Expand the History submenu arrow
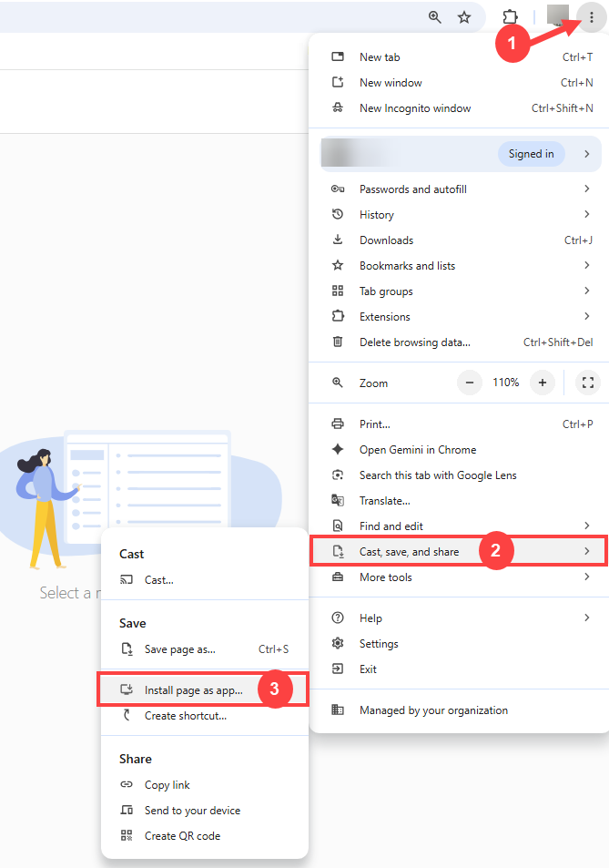The image size is (609, 868). tap(587, 214)
